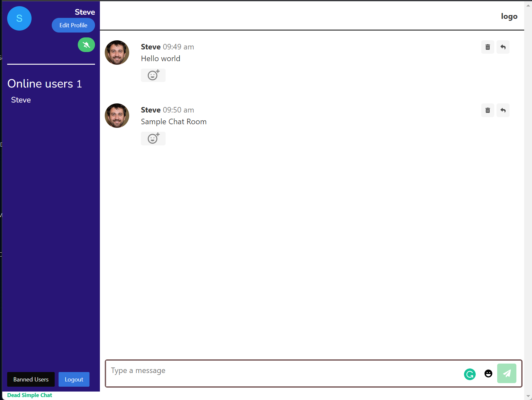Open the emoji picker in message box
This screenshot has width=532, height=400.
point(488,374)
